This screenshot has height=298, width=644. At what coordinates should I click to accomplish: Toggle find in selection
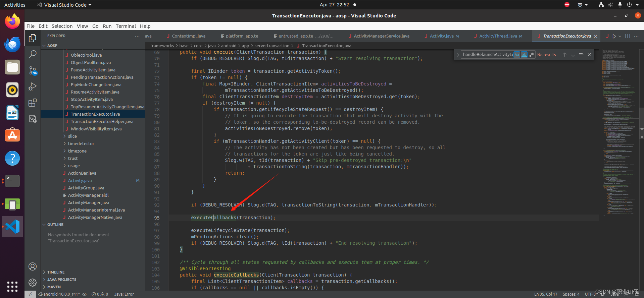pos(581,55)
